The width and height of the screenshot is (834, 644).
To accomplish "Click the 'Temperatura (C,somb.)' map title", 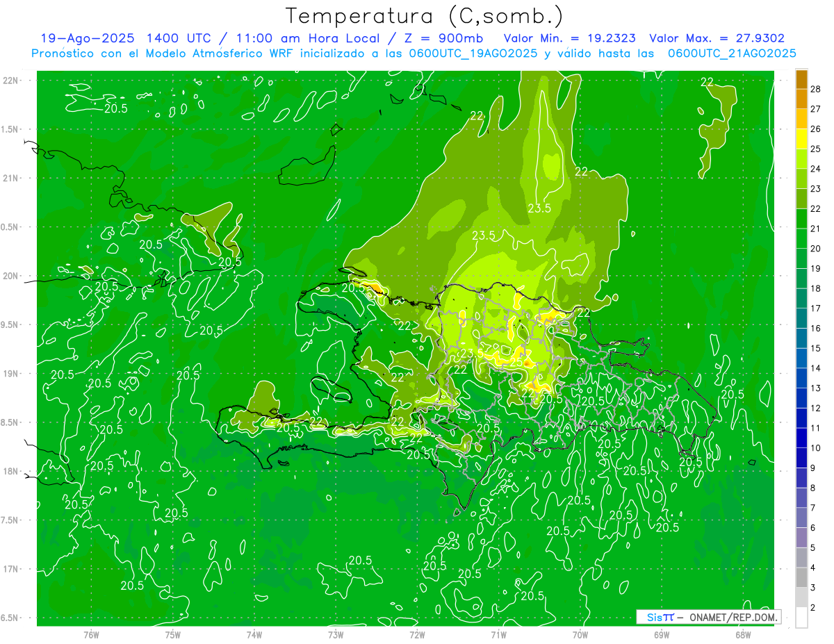I will coord(424,16).
